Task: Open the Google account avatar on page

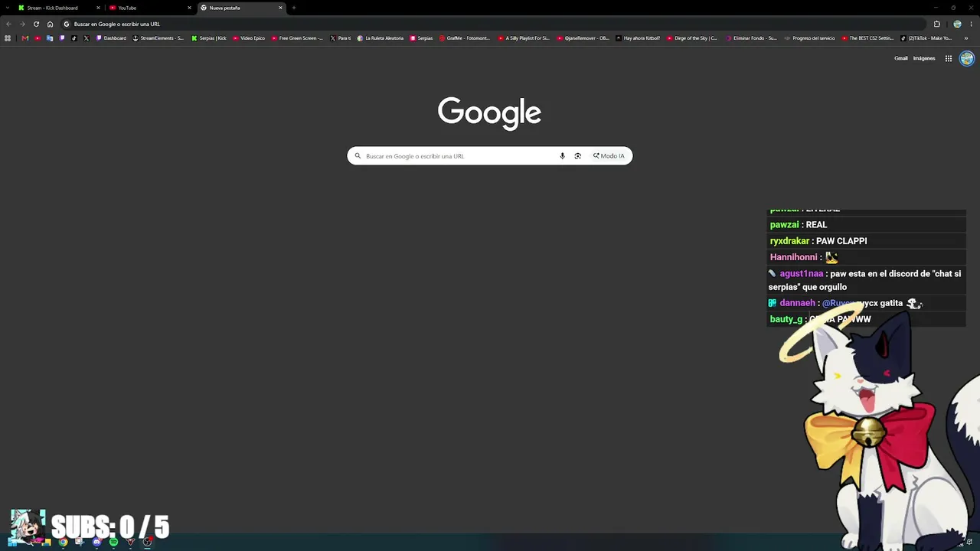Action: (x=967, y=59)
